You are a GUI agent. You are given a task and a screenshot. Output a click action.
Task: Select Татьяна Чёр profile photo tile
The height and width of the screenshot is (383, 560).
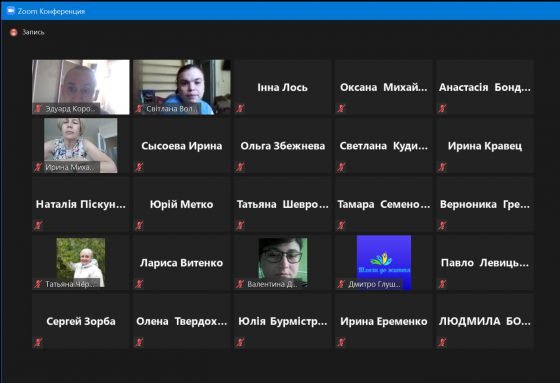click(x=81, y=263)
